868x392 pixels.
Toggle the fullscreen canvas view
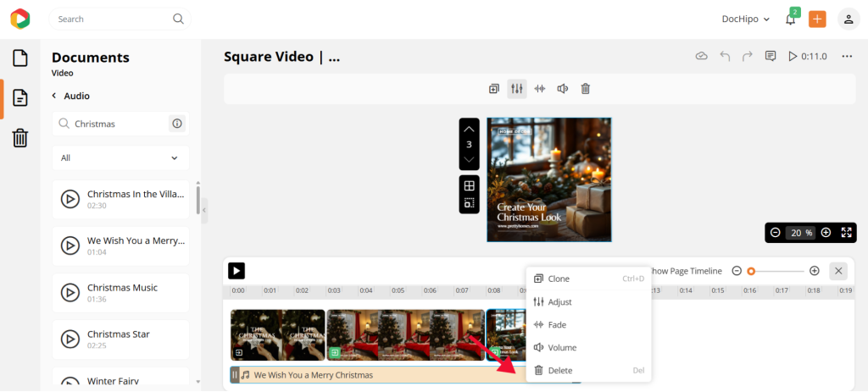click(847, 233)
